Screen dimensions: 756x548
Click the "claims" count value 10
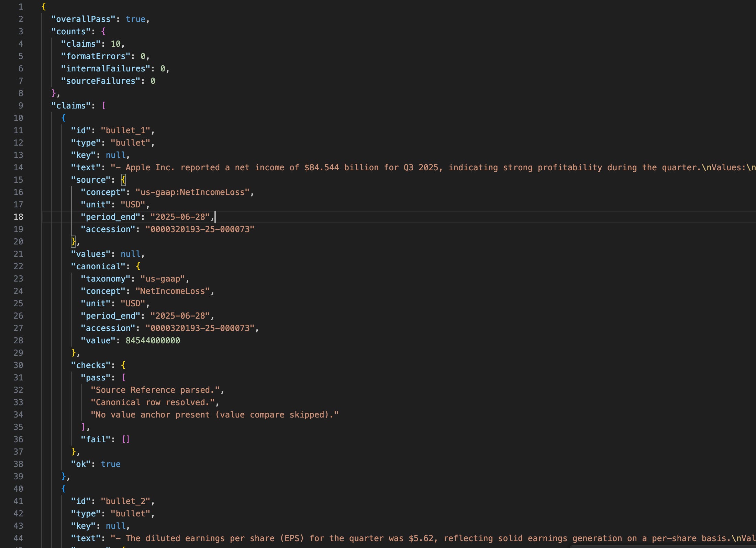[115, 44]
